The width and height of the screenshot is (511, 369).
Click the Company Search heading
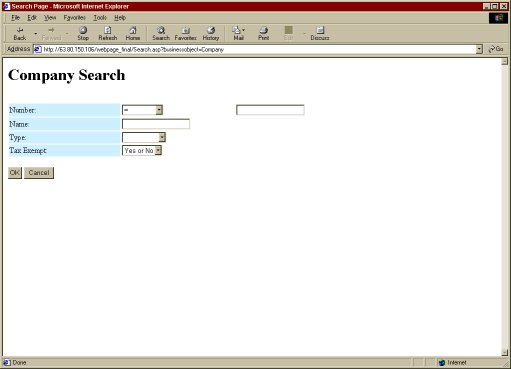[67, 75]
